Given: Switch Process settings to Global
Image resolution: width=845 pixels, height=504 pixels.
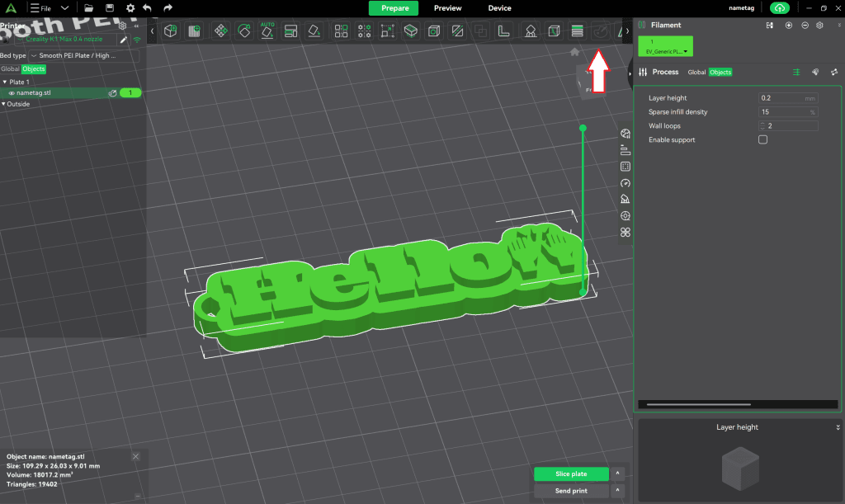Looking at the screenshot, I should click(x=696, y=73).
